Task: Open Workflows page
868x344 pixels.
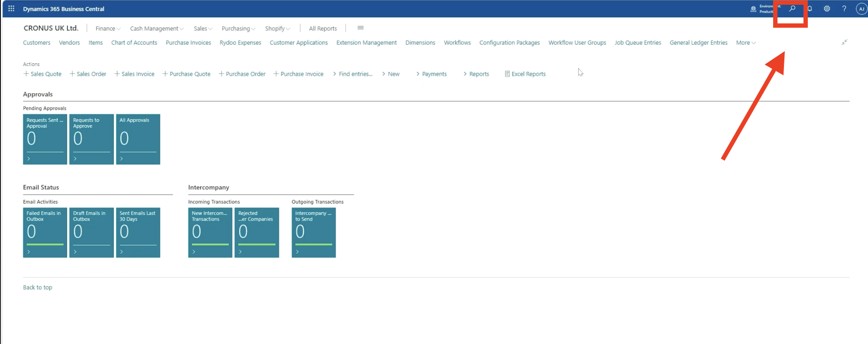Action: 457,42
